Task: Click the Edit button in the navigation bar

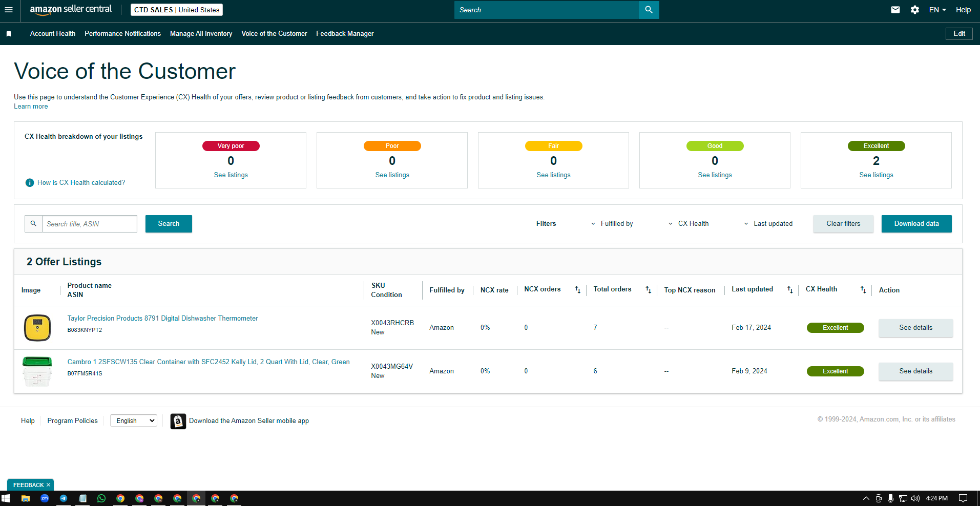Action: [959, 34]
